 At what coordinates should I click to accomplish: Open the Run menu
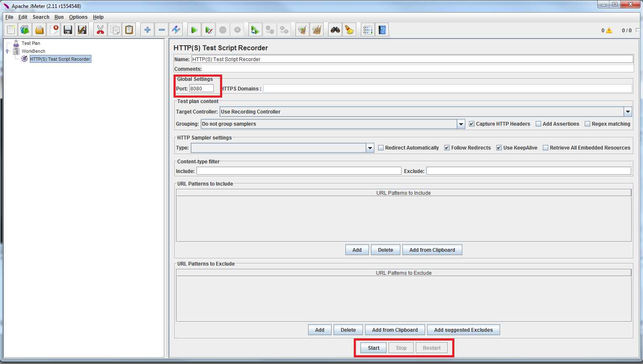click(x=59, y=17)
